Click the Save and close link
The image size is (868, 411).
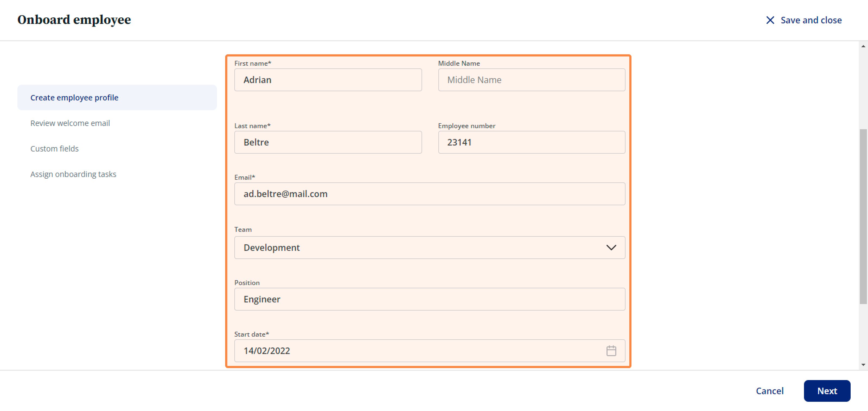click(811, 20)
